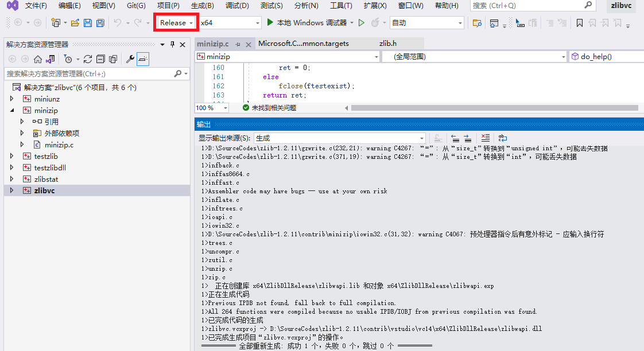Clear all messages in the Output window
Screen dimensions: 644x351
[485, 138]
